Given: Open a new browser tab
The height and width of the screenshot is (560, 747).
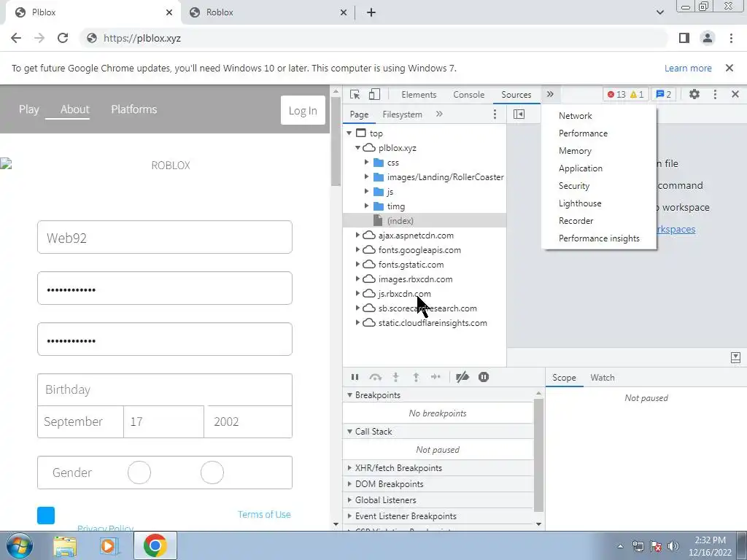Looking at the screenshot, I should coord(371,12).
